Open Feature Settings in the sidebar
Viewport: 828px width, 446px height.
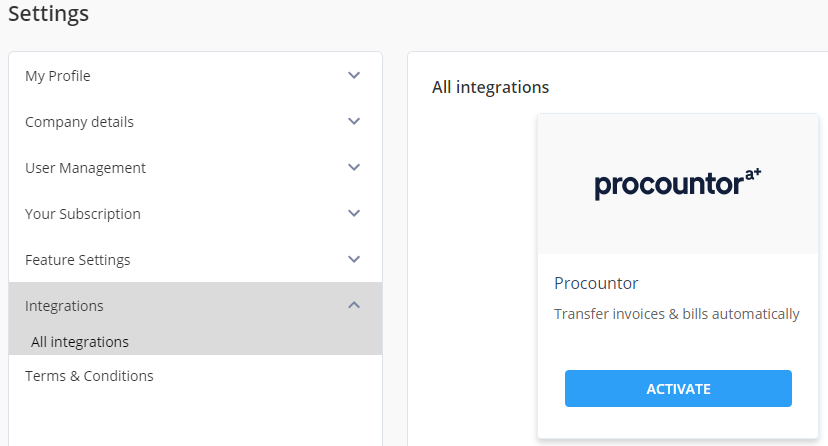pos(78,260)
